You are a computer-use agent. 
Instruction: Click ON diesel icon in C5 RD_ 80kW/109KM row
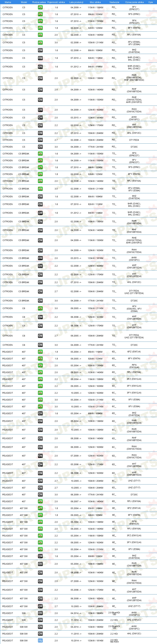click(40, 51)
